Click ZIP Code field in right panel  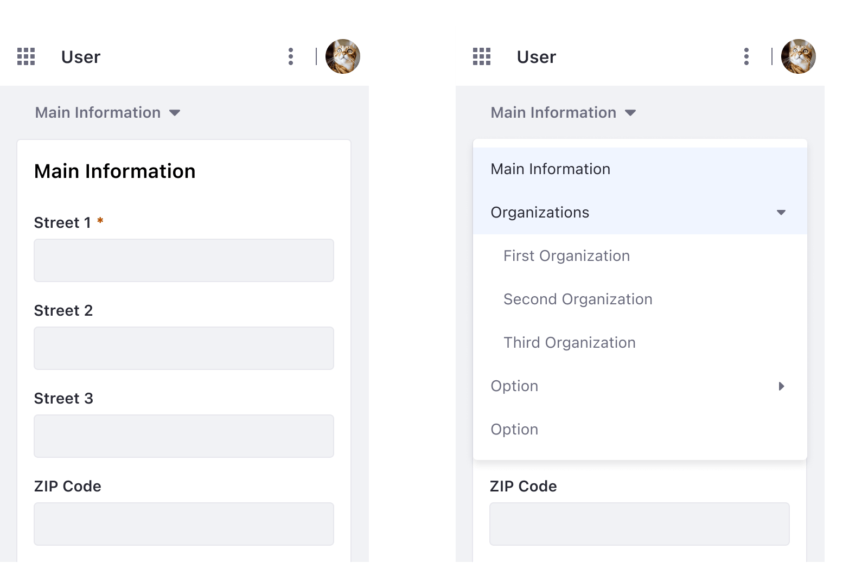pos(640,524)
